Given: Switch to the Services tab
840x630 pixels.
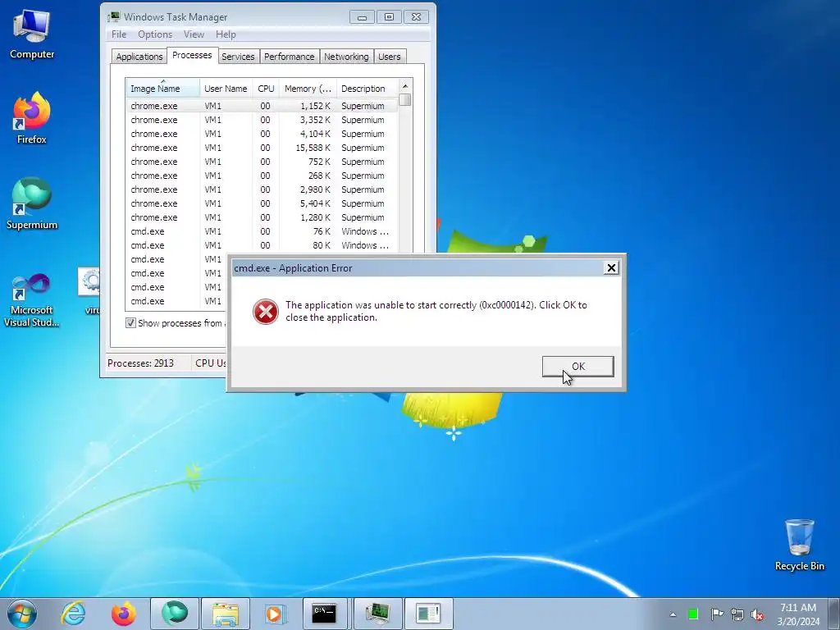Looking at the screenshot, I should tap(239, 57).
